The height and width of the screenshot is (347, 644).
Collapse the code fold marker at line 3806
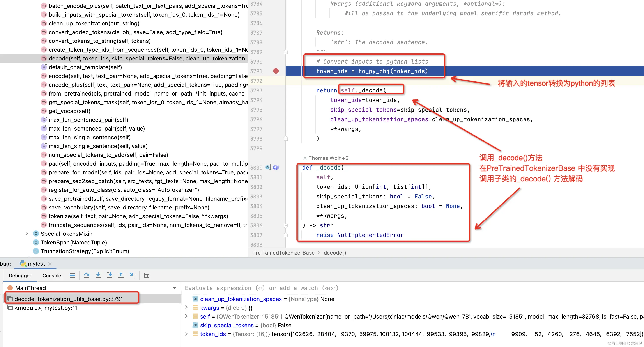[x=285, y=225]
